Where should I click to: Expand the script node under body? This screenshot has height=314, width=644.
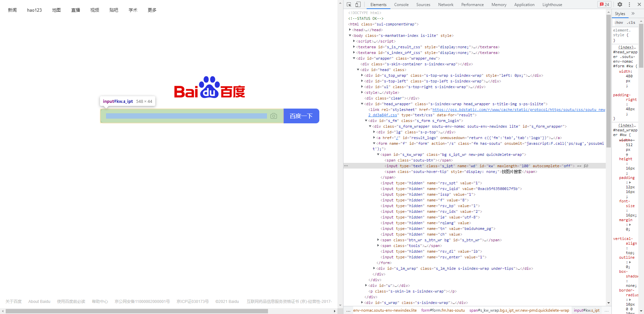(x=354, y=41)
